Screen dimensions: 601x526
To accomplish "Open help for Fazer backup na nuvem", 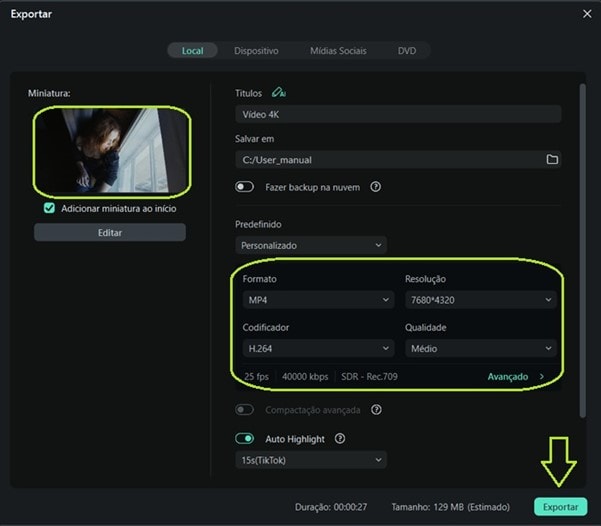I will (375, 187).
